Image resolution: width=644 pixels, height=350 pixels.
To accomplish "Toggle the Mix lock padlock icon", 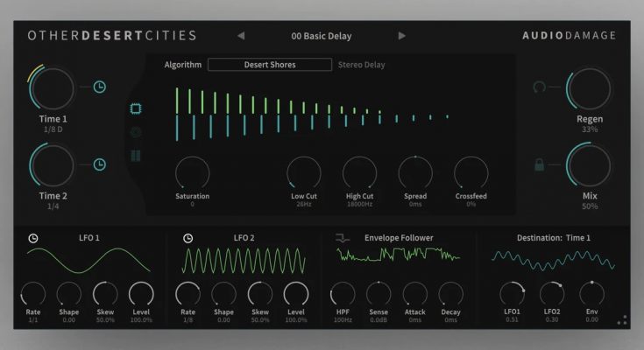I will click(x=540, y=164).
